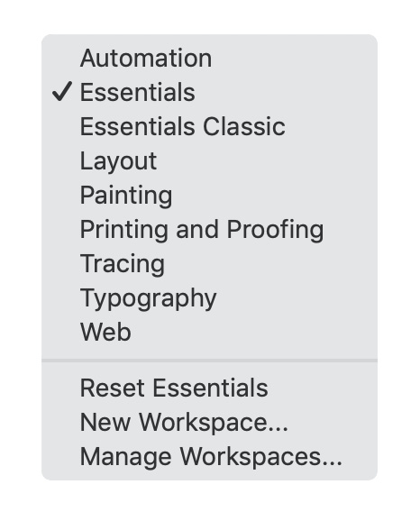Click the checkmark beside Essentials

tap(62, 92)
